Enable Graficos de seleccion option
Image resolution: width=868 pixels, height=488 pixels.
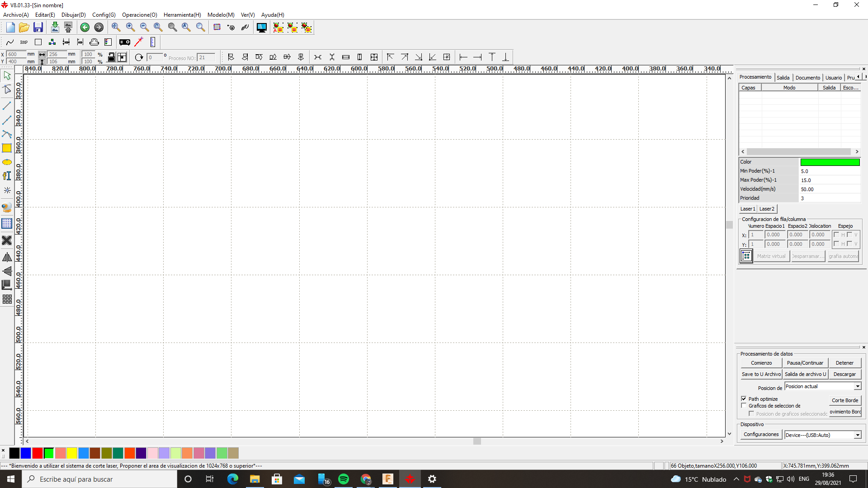tap(744, 405)
